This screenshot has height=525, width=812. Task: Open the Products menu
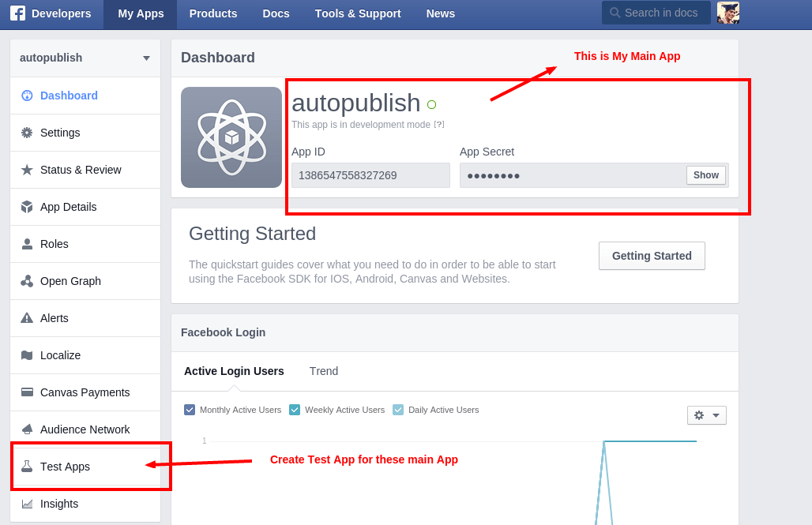(213, 13)
